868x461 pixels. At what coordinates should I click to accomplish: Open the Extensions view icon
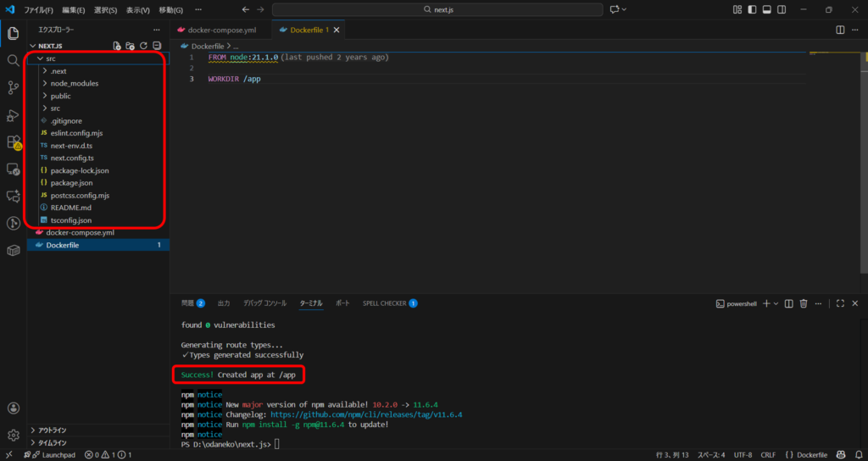pyautogui.click(x=13, y=142)
